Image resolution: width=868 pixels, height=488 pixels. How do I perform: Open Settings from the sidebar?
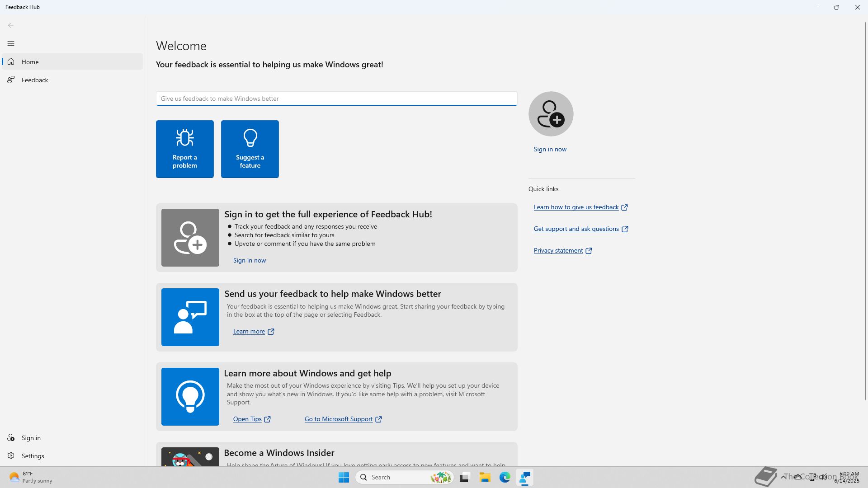point(33,456)
